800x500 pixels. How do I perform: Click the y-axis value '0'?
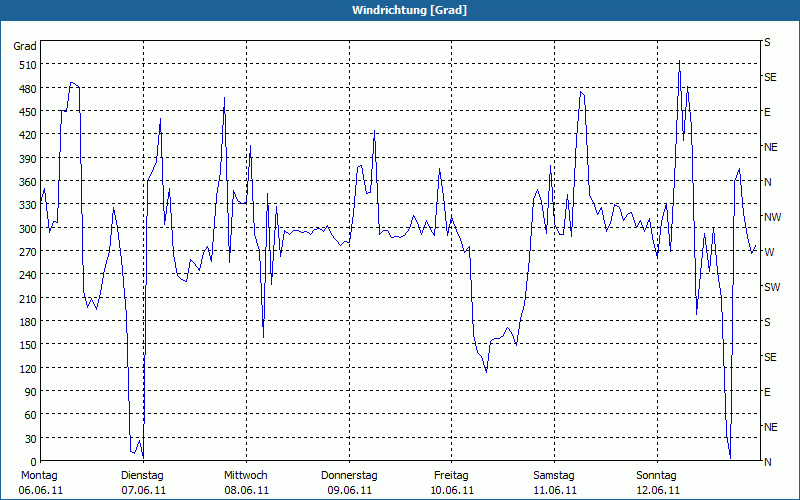coord(34,462)
